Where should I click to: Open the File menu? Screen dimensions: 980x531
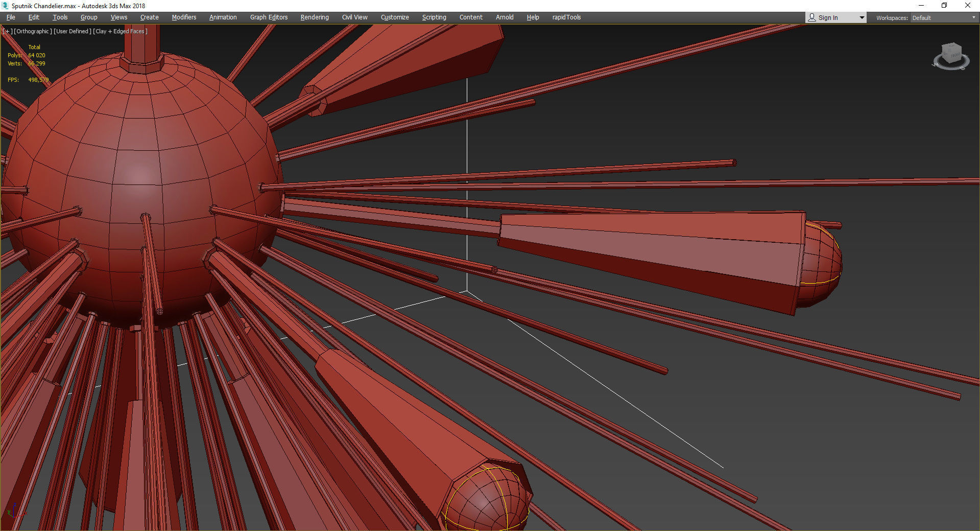[11, 17]
